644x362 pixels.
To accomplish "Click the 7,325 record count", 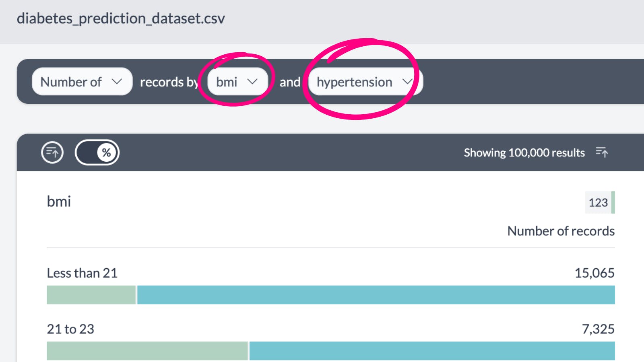I will tap(598, 329).
